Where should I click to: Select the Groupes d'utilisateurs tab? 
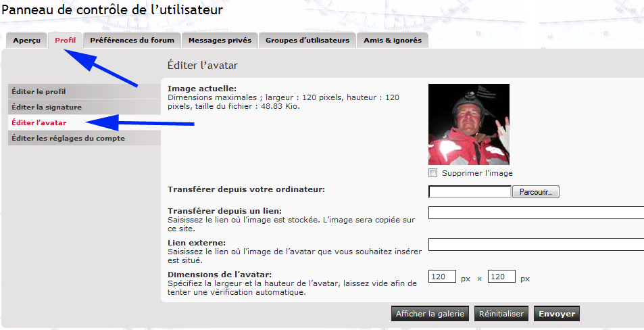click(307, 41)
